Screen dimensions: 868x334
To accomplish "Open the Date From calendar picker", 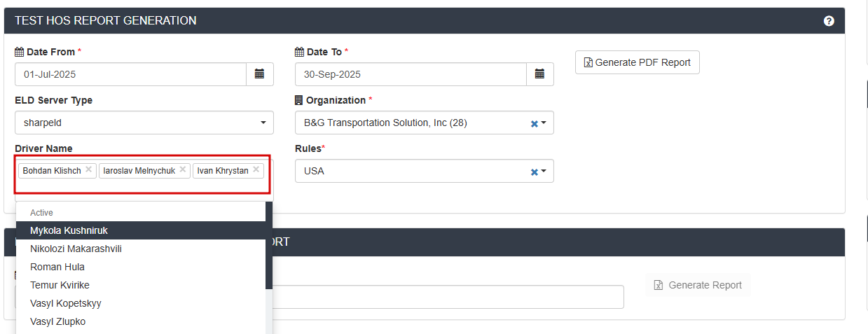I will 259,74.
